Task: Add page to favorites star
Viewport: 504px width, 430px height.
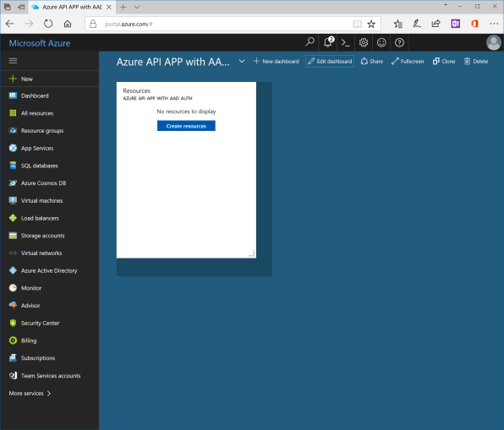Action: point(371,24)
